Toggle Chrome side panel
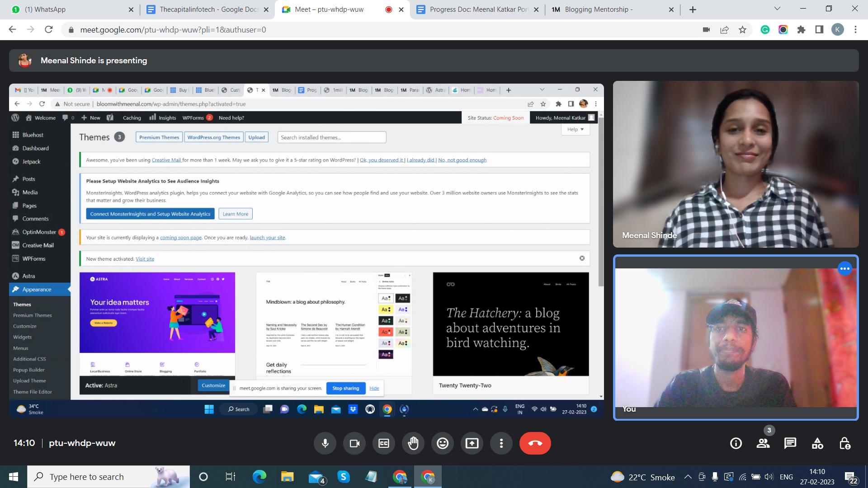The height and width of the screenshot is (488, 868). 819,29
